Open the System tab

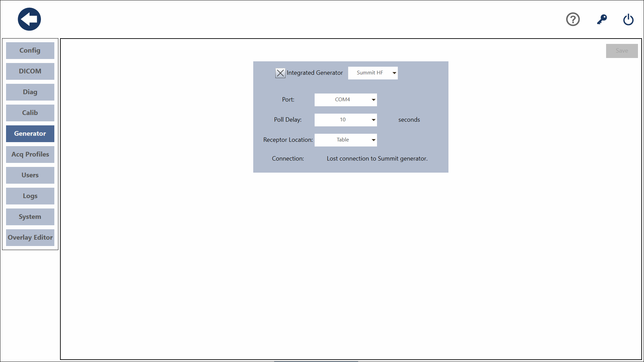30,217
